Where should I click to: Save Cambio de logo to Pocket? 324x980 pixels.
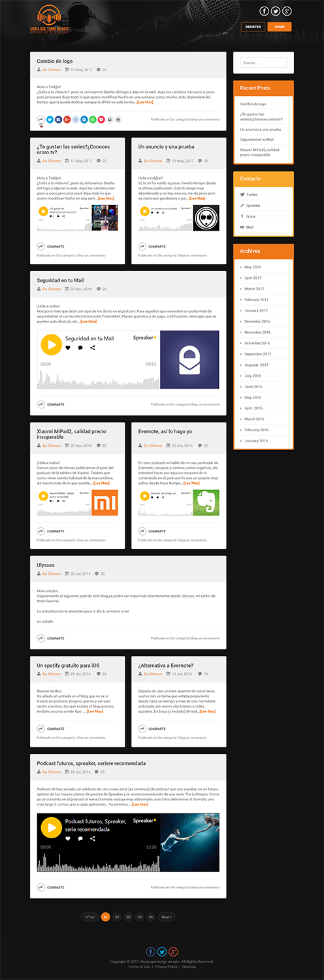coord(101,120)
